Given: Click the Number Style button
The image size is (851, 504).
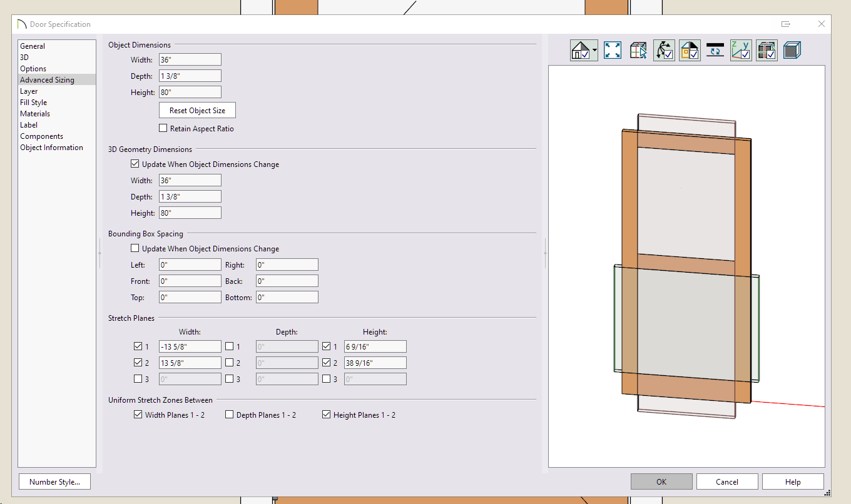Looking at the screenshot, I should (x=54, y=482).
